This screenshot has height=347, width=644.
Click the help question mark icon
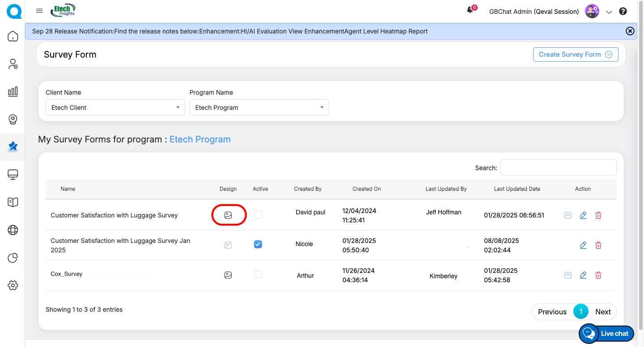tap(623, 12)
